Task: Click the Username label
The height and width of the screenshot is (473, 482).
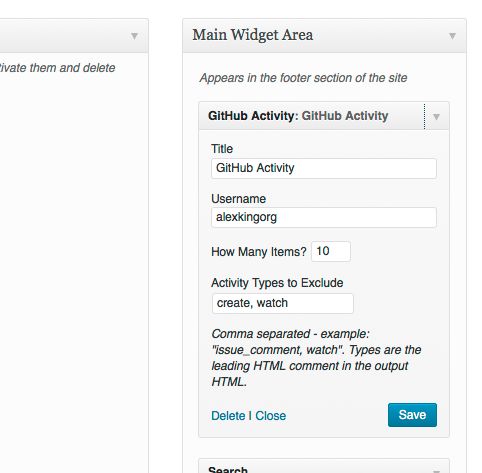Action: coord(239,199)
